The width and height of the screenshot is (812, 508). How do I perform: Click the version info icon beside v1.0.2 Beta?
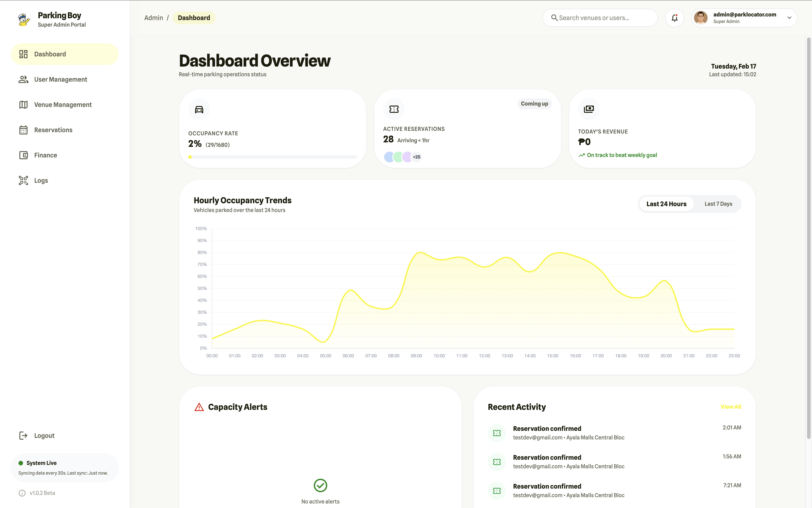click(22, 493)
